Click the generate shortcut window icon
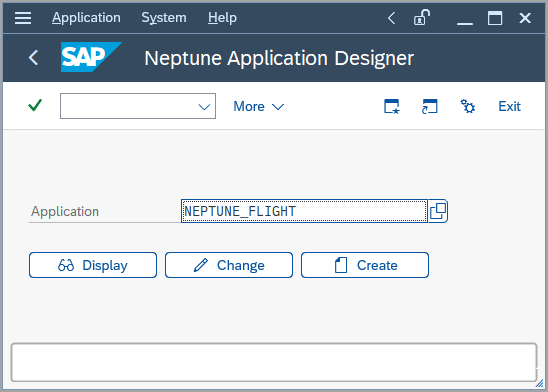 (x=430, y=106)
